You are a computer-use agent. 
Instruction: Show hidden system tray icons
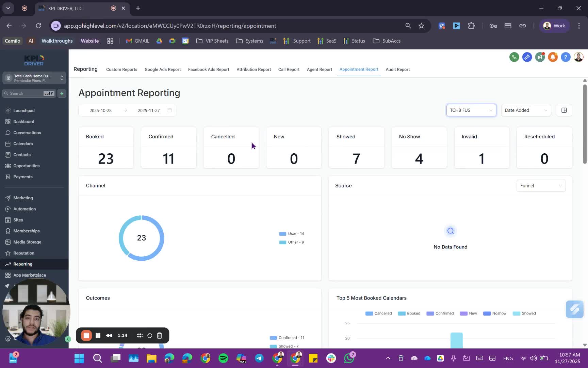tap(388, 358)
